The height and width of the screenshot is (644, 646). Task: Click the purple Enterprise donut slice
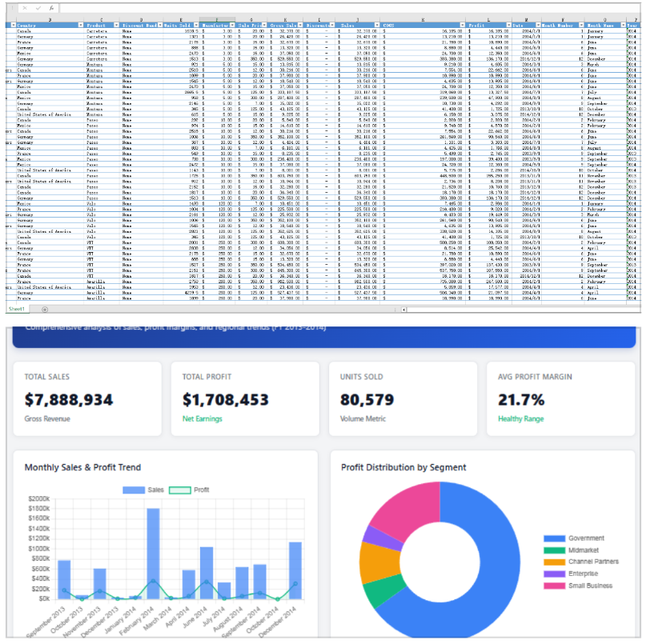click(x=381, y=539)
